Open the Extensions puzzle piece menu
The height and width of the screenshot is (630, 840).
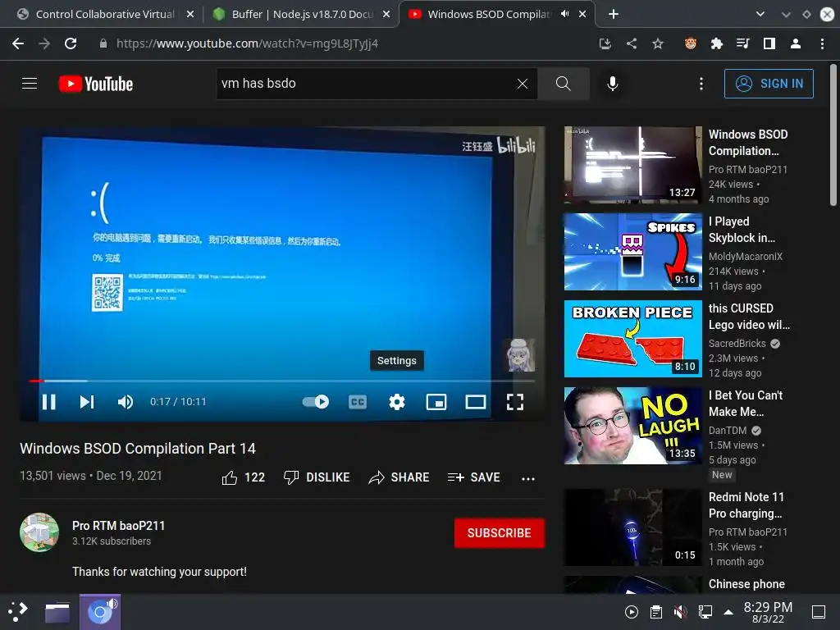pyautogui.click(x=717, y=43)
